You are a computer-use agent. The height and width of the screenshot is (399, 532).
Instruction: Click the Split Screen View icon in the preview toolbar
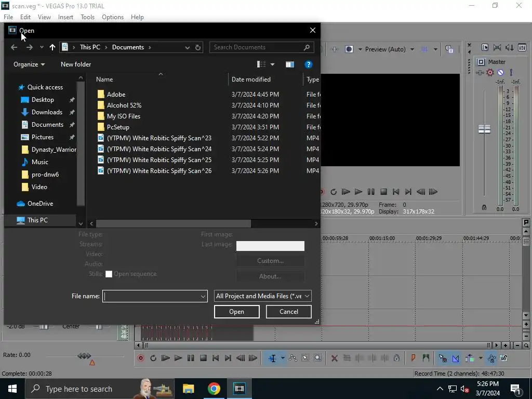click(349, 49)
